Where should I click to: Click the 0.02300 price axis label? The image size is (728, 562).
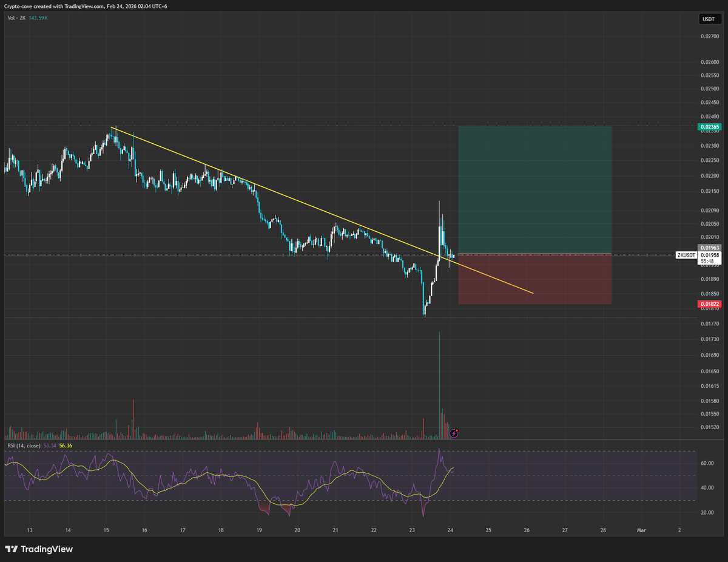(x=709, y=146)
